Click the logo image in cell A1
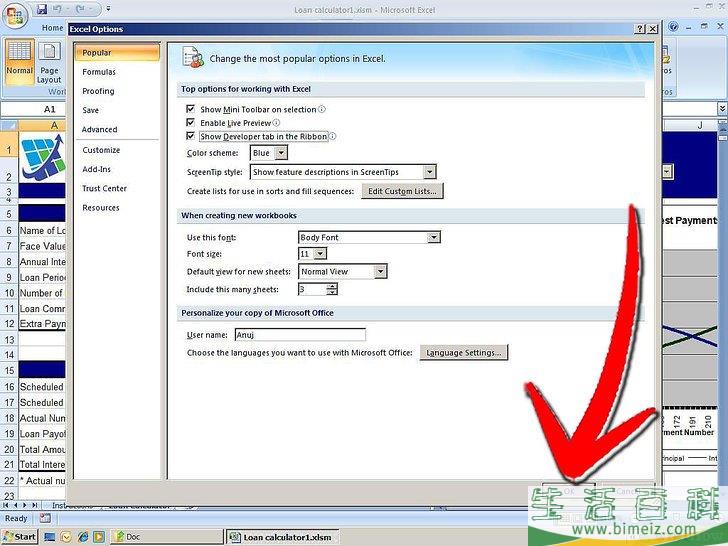The image size is (728, 546). (x=42, y=157)
